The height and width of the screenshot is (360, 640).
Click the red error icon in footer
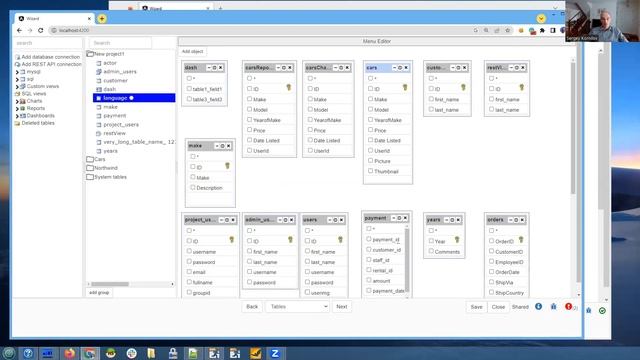coord(568,307)
